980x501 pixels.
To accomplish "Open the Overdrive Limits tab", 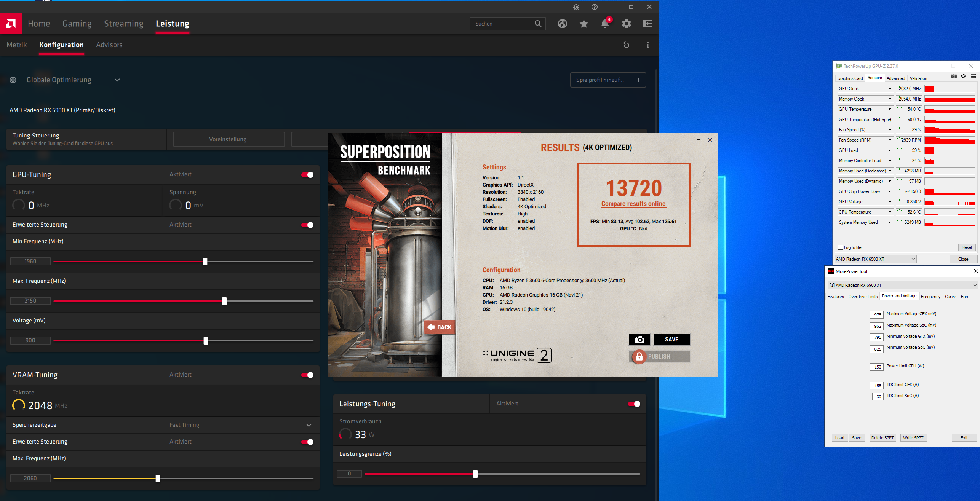I will click(x=863, y=297).
